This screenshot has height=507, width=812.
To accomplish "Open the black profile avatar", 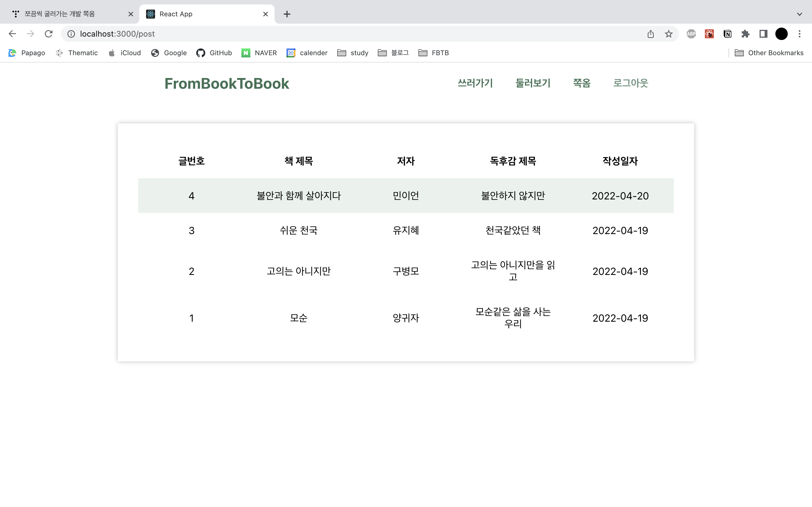I will [x=781, y=34].
